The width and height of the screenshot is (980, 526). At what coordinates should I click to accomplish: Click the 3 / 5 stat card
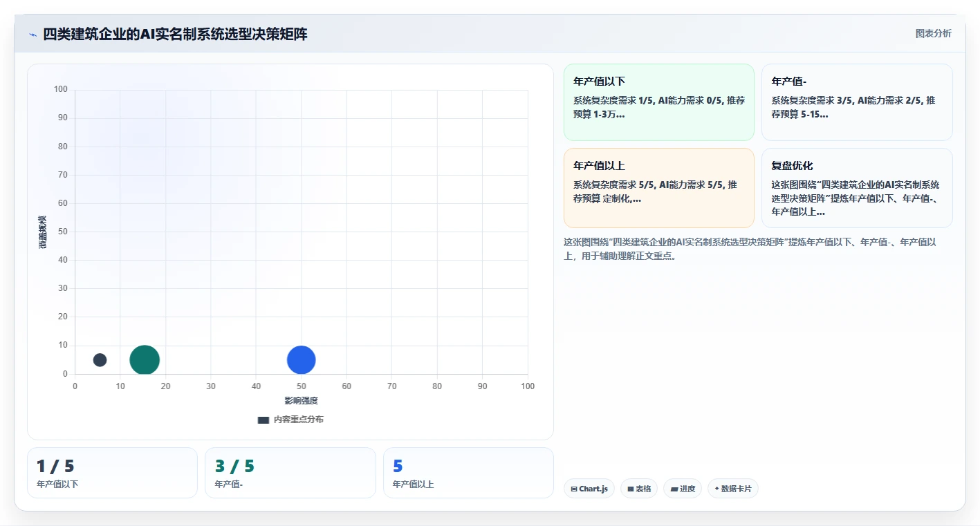290,473
